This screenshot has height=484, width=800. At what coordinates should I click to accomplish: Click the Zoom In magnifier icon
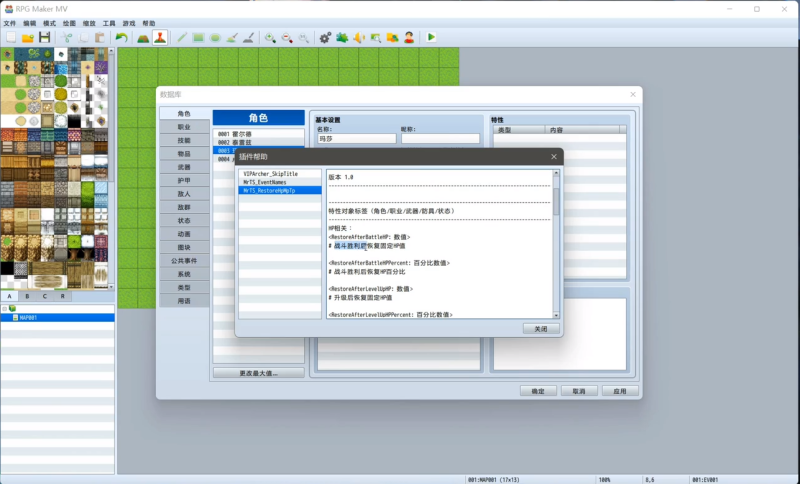tap(270, 37)
